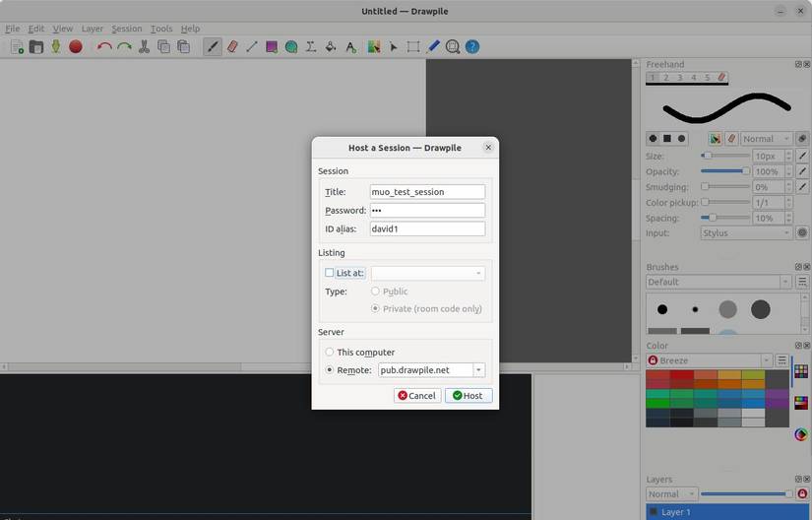The width and height of the screenshot is (812, 520).
Task: Select the Flood fill bucket tool
Action: [x=331, y=46]
